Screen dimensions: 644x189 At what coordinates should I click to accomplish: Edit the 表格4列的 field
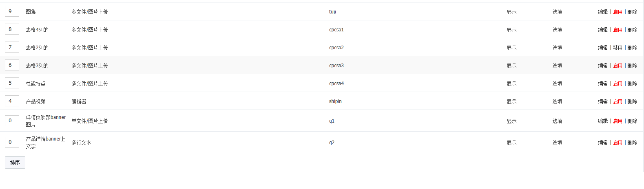click(603, 30)
